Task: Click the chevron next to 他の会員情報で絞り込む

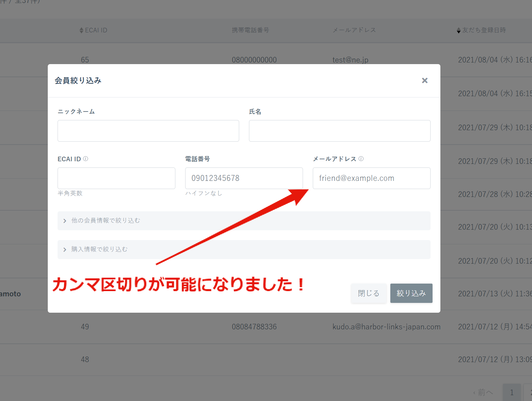Action: [64, 221]
